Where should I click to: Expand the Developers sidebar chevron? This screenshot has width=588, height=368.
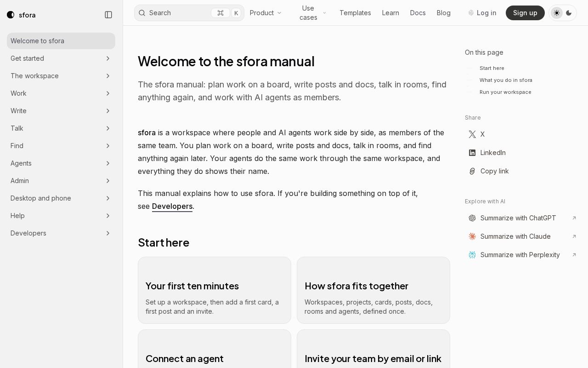(108, 233)
